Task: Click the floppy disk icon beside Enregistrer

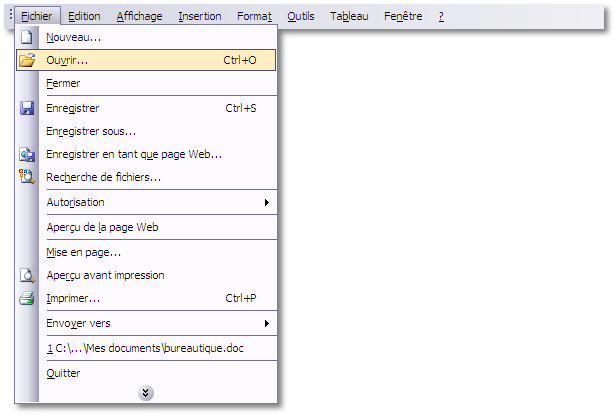Action: click(27, 108)
